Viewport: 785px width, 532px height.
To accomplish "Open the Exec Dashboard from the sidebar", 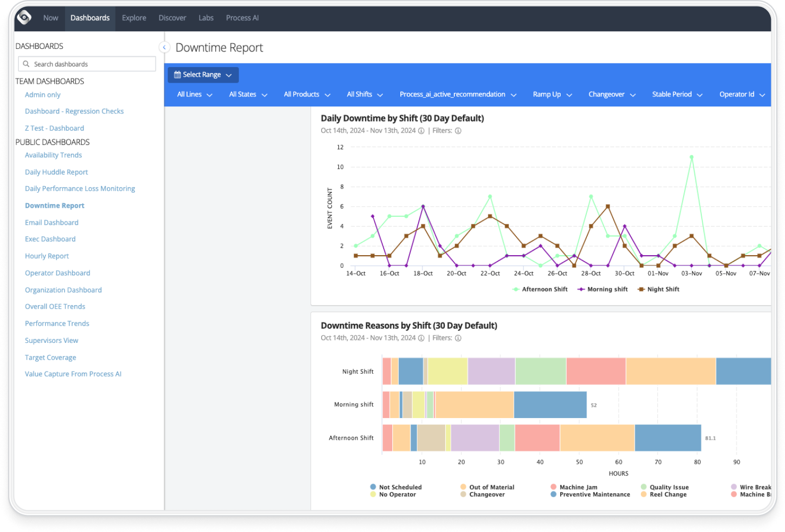I will tap(50, 239).
